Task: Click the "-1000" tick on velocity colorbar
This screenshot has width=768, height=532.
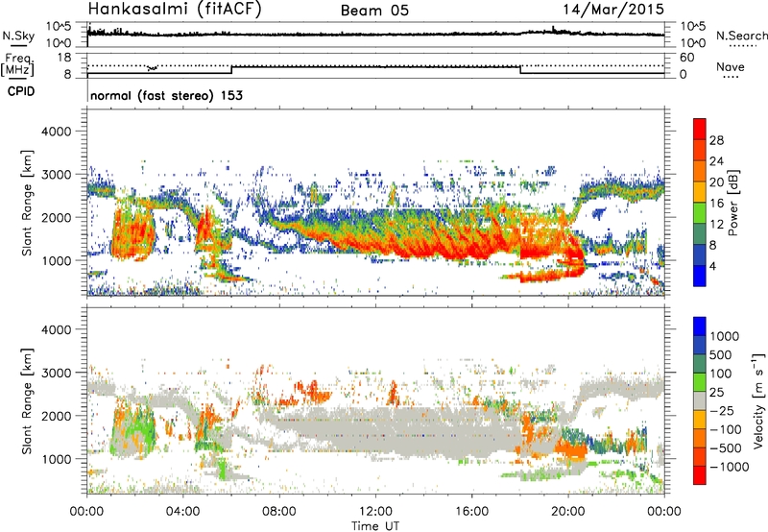Action: [730, 467]
